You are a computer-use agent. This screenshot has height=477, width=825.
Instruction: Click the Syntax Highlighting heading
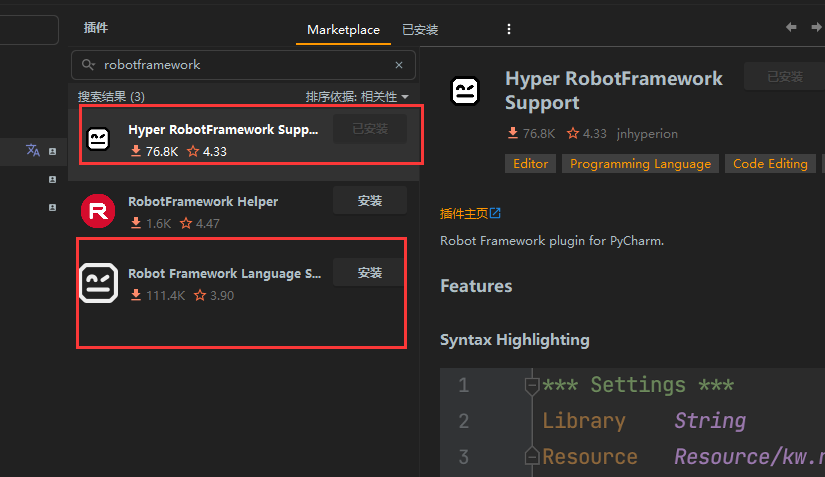coord(515,340)
